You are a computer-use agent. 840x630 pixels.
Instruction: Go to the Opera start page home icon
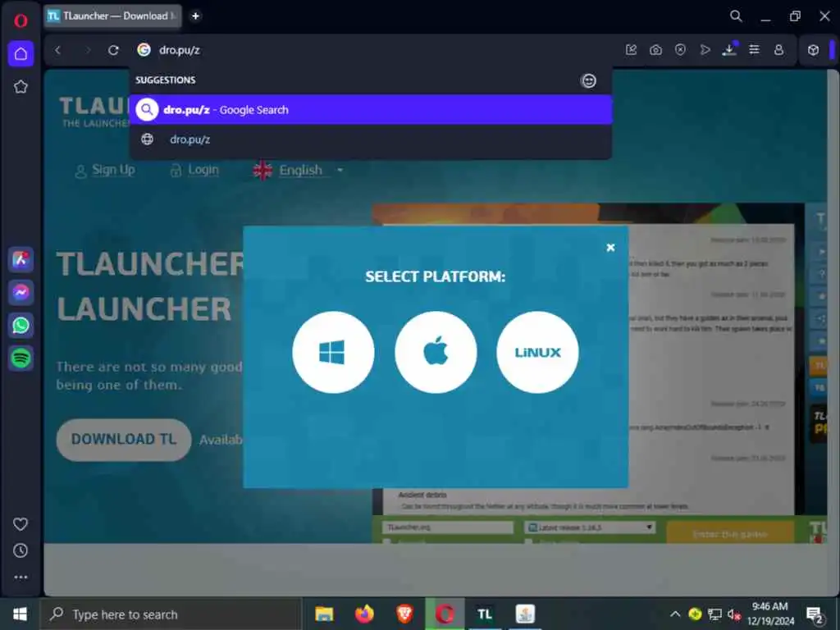(x=21, y=53)
